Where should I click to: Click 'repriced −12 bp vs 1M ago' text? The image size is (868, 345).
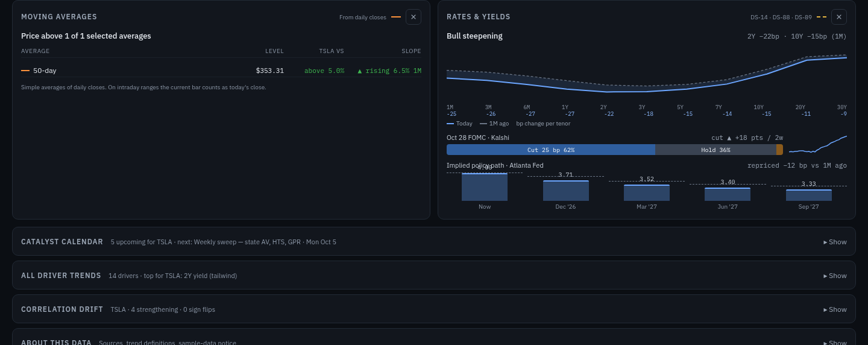coord(797,165)
